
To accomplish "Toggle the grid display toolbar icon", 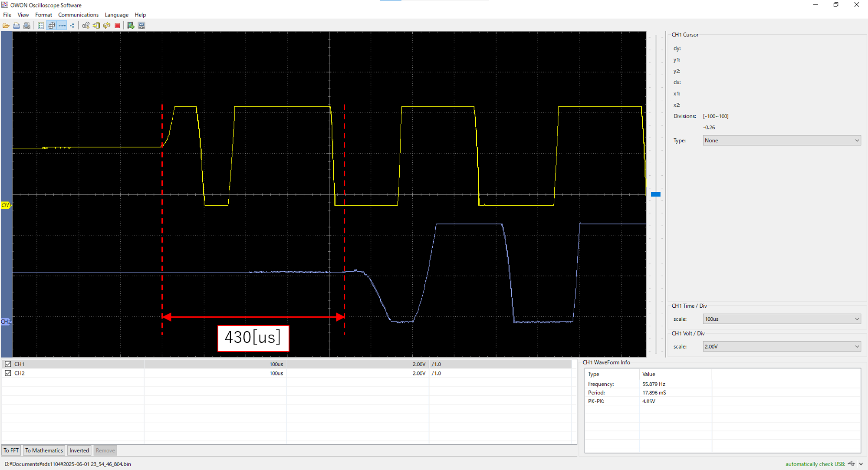I will (52, 26).
